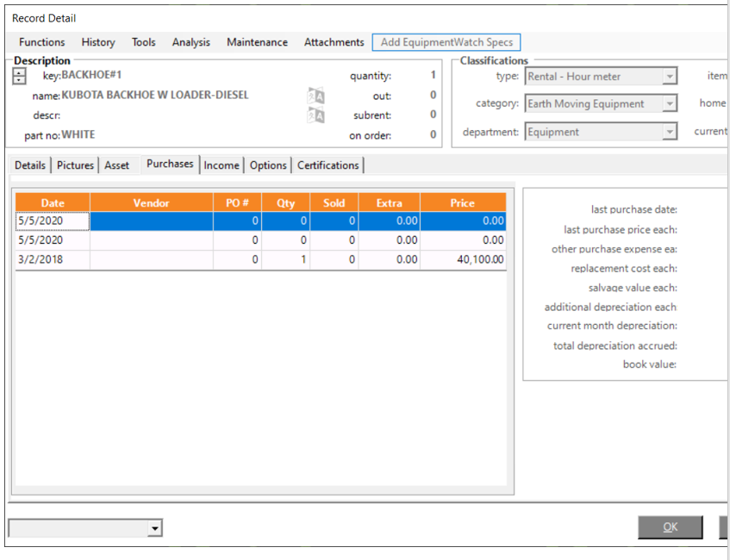Click the record stepper next to key
The width and height of the screenshot is (730, 560).
pyautogui.click(x=20, y=77)
